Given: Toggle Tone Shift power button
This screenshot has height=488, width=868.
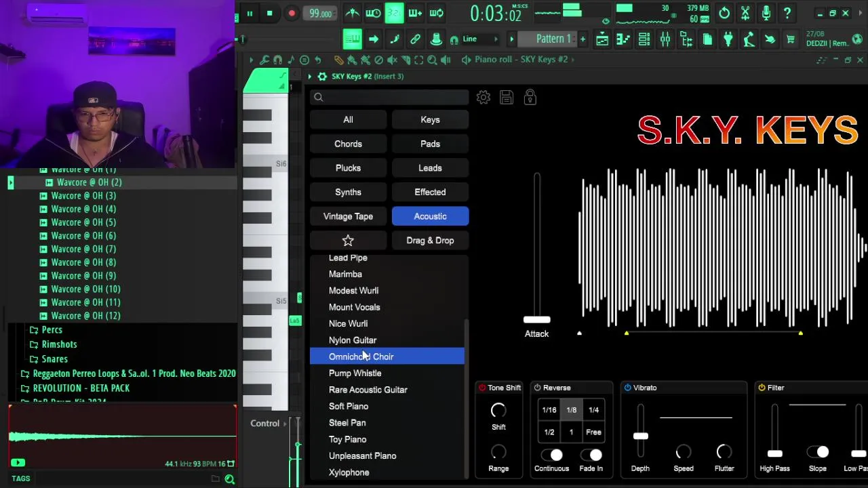Looking at the screenshot, I should pyautogui.click(x=482, y=388).
